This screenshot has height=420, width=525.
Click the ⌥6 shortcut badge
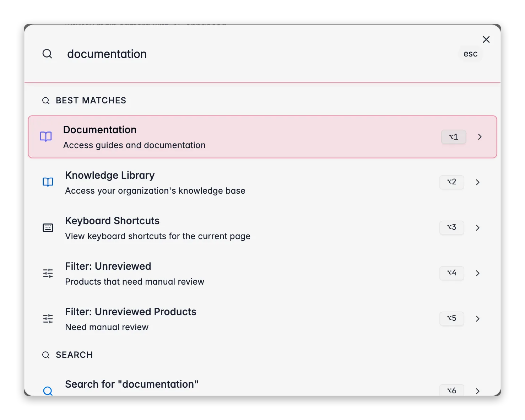(x=452, y=390)
